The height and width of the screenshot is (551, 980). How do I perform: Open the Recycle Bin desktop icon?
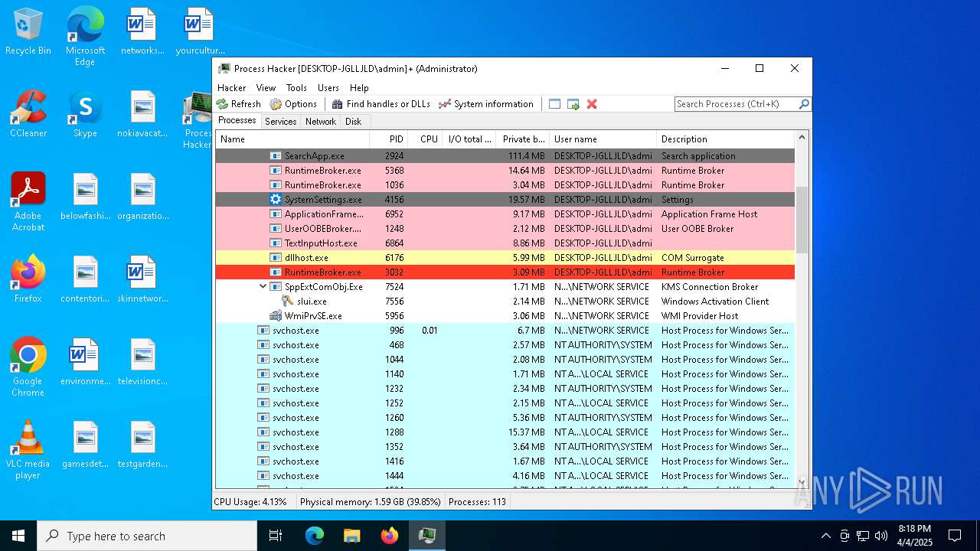coord(28,32)
